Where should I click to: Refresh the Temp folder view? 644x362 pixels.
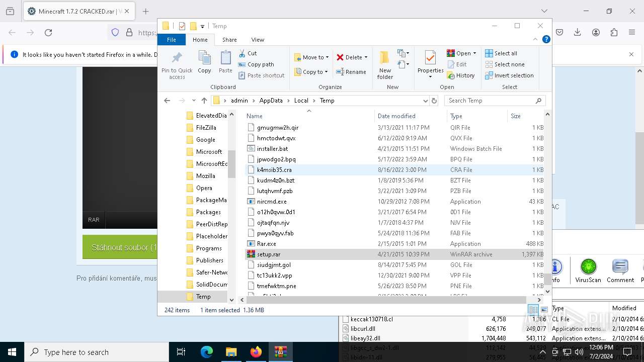pos(434,101)
